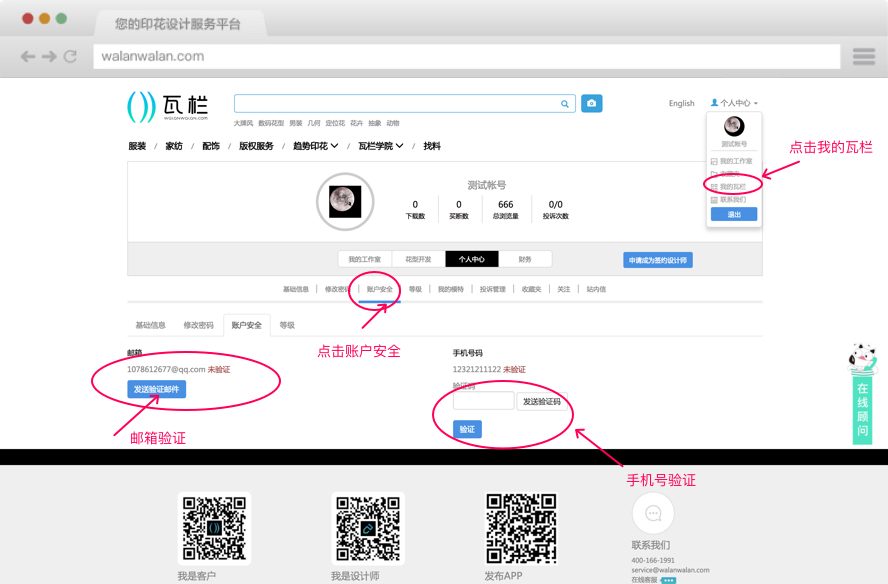
Task: Click the 发送验证邮件 button
Action: (x=156, y=389)
